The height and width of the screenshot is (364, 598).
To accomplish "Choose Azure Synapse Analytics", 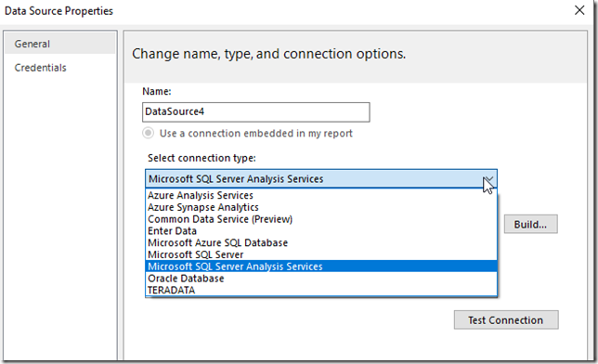I will [x=321, y=207].
